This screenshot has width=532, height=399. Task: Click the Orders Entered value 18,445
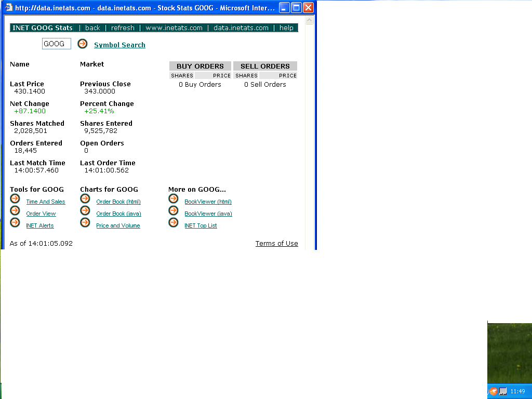point(25,150)
